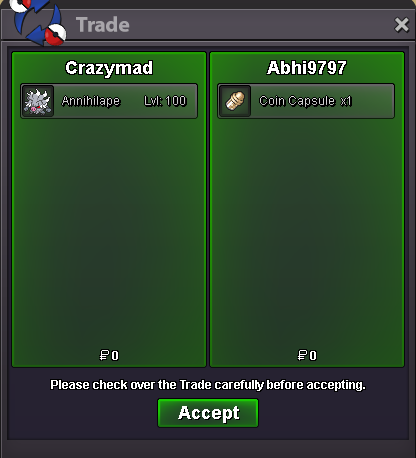Click empty area in Abhi9797's offer panel
Screen dimensions: 416x458
point(307,233)
